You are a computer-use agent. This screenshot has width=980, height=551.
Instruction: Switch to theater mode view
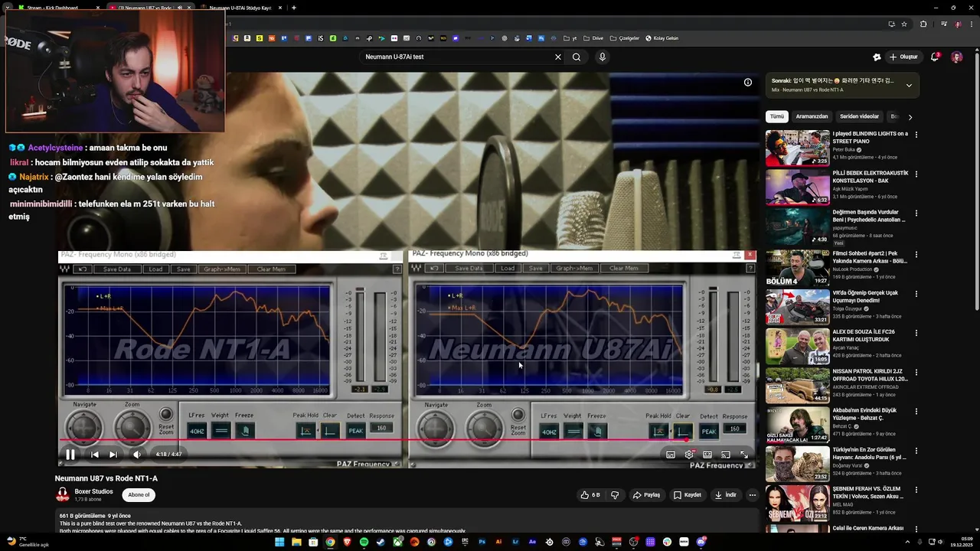(707, 454)
